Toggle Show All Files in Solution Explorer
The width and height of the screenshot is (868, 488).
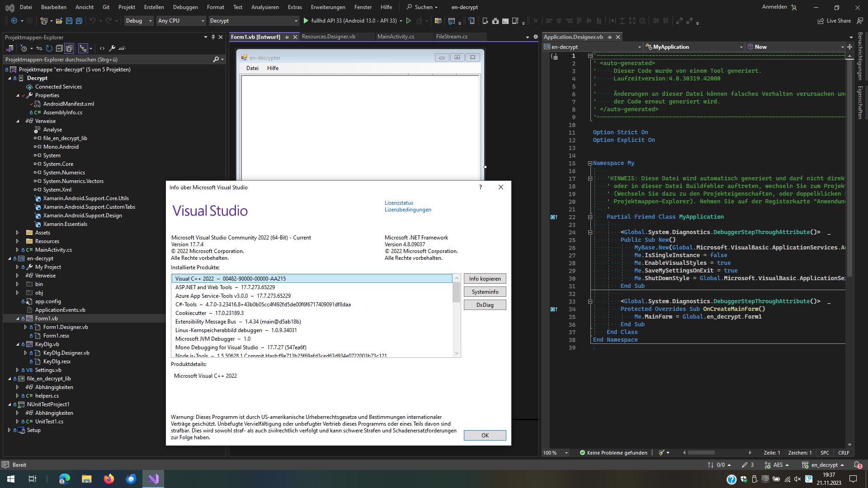(x=69, y=48)
